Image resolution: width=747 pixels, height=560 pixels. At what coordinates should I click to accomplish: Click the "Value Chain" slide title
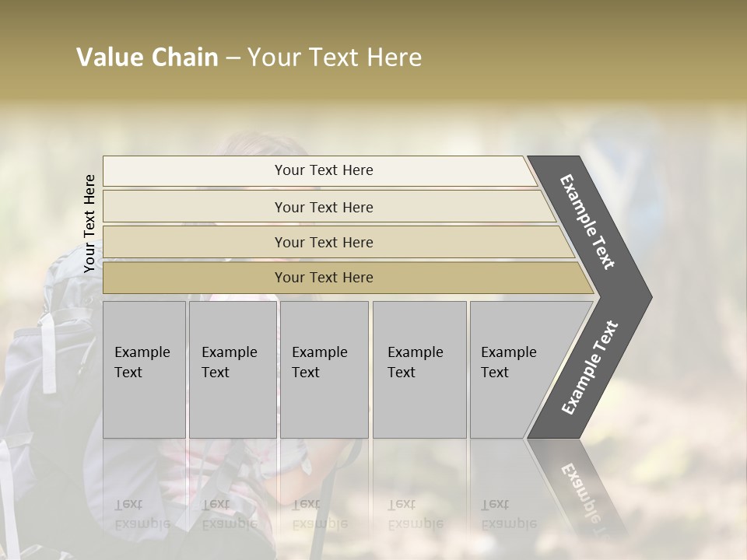pos(147,58)
